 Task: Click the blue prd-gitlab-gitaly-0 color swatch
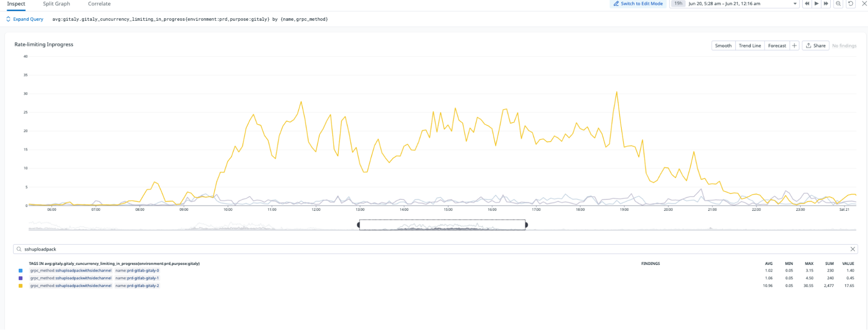tap(20, 271)
